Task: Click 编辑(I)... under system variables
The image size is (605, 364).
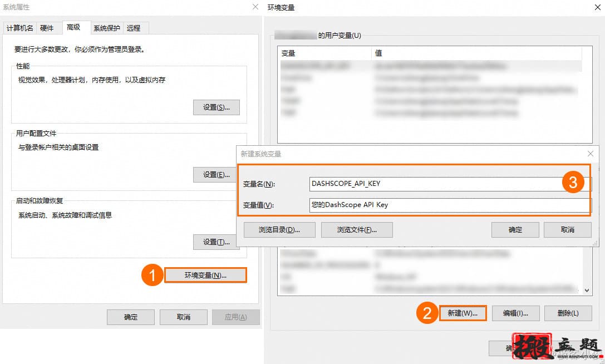Action: pyautogui.click(x=515, y=313)
